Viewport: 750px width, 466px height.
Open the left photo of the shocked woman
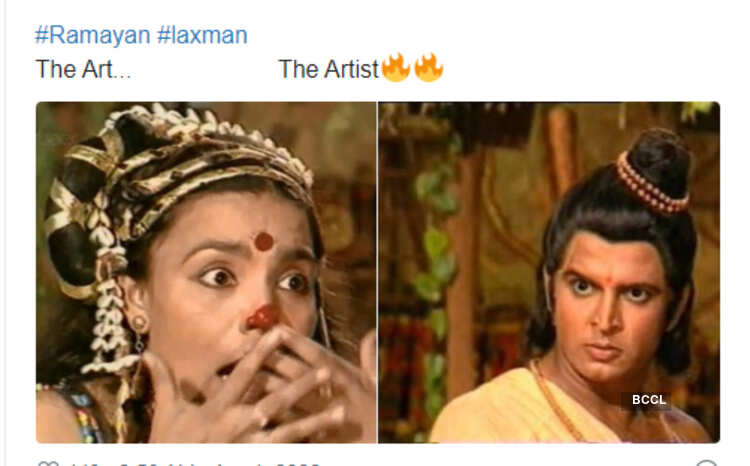(206, 272)
